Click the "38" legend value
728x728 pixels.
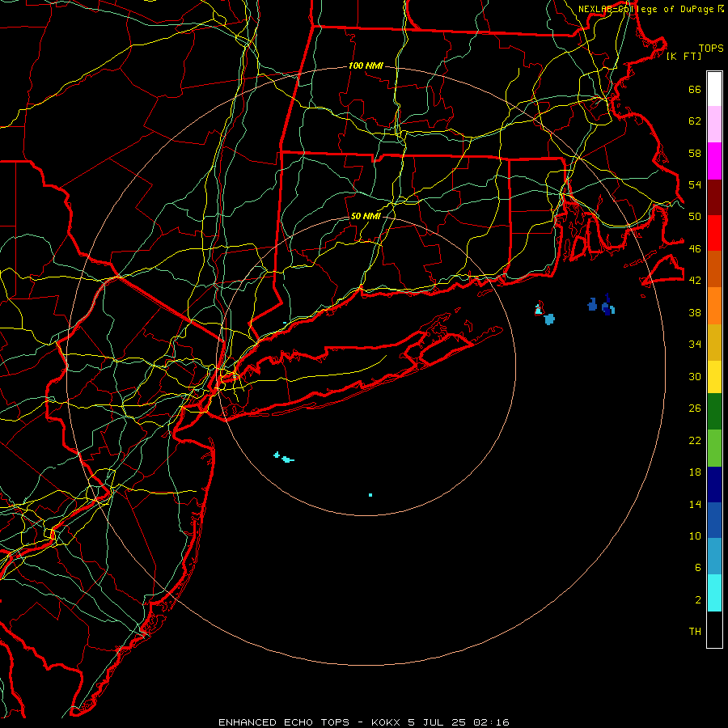tap(695, 312)
